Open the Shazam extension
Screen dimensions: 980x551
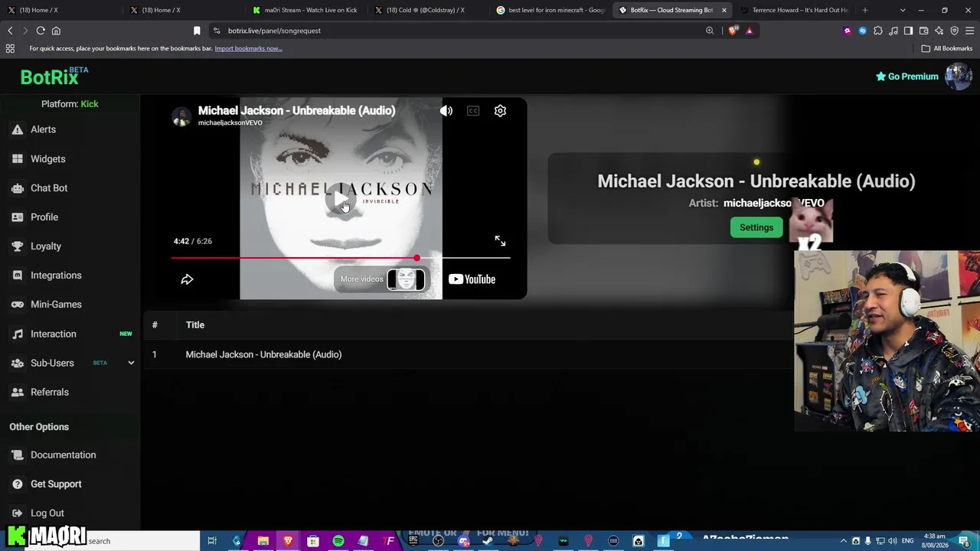863,31
